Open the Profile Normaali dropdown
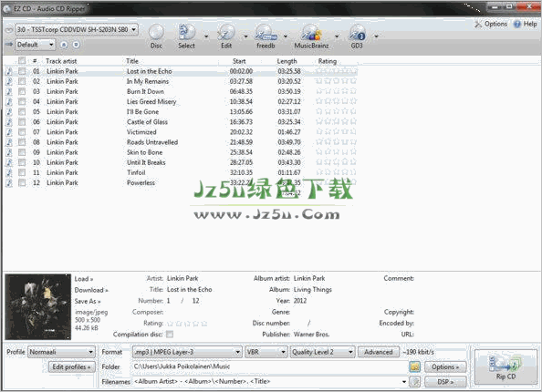This screenshot has height=392, width=542. (x=61, y=352)
